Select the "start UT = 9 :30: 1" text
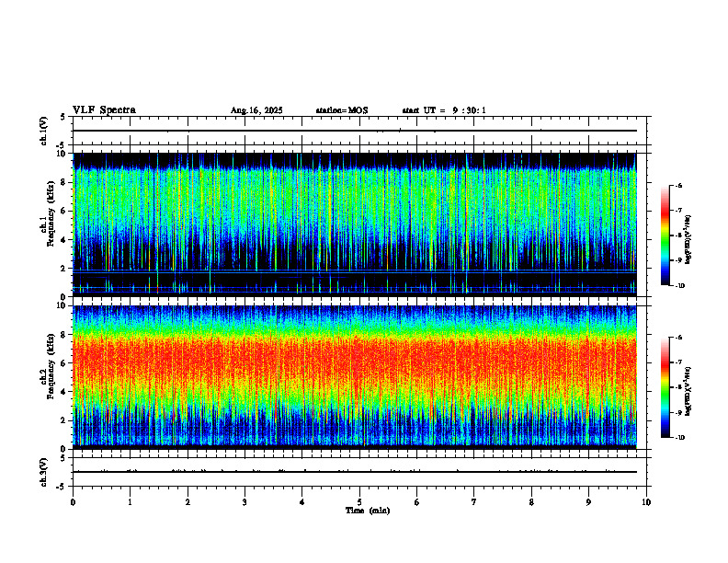This screenshot has width=728, height=563. [x=444, y=110]
